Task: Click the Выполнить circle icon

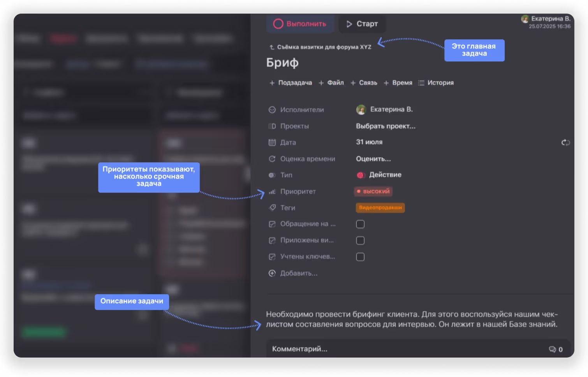Action: click(278, 24)
